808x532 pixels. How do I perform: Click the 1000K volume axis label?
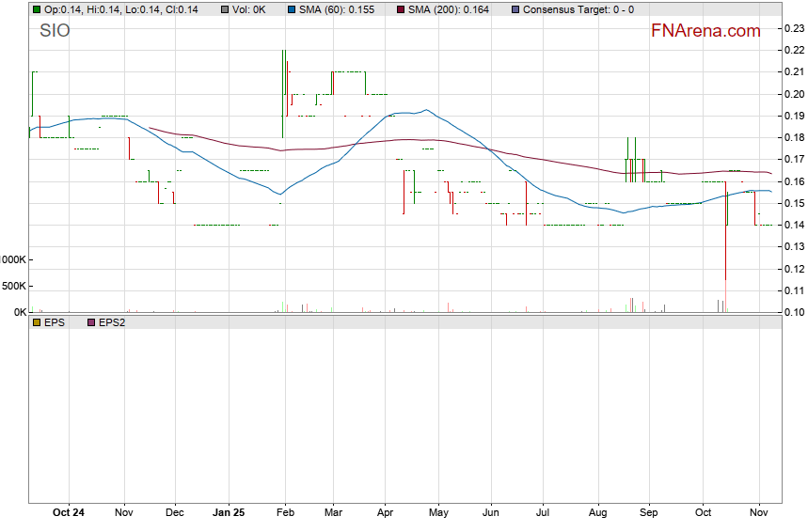(13, 259)
